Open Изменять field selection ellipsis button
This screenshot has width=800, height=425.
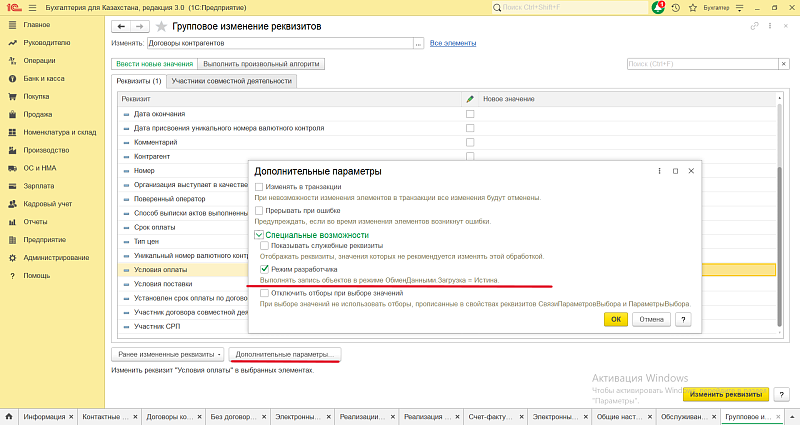pyautogui.click(x=418, y=43)
